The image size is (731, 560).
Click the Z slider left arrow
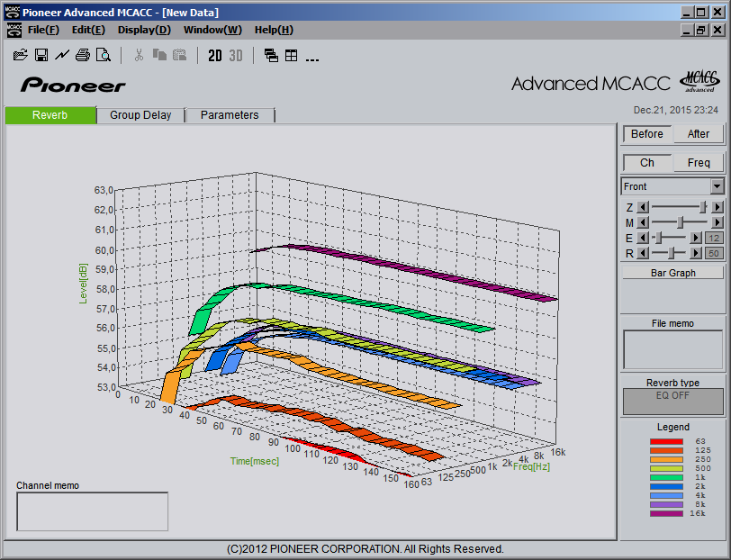tap(643, 206)
